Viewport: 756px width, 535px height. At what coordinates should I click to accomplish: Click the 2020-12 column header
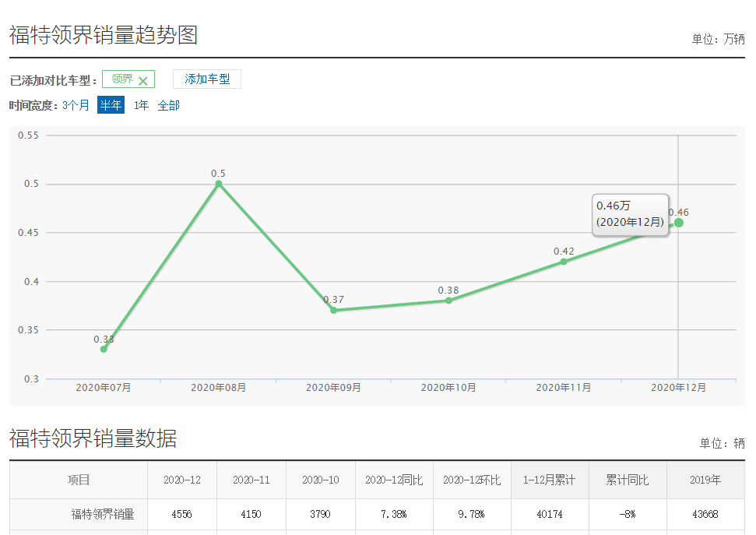click(x=182, y=480)
